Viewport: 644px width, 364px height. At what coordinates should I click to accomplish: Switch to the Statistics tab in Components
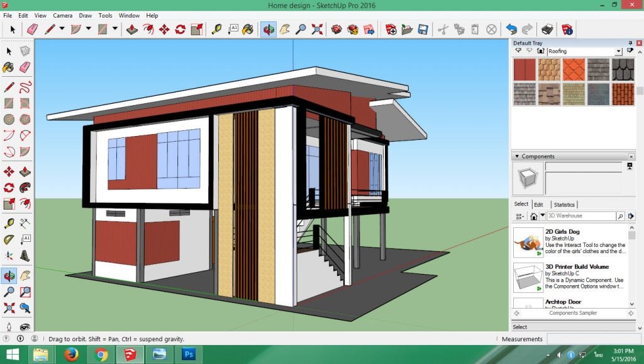[564, 205]
